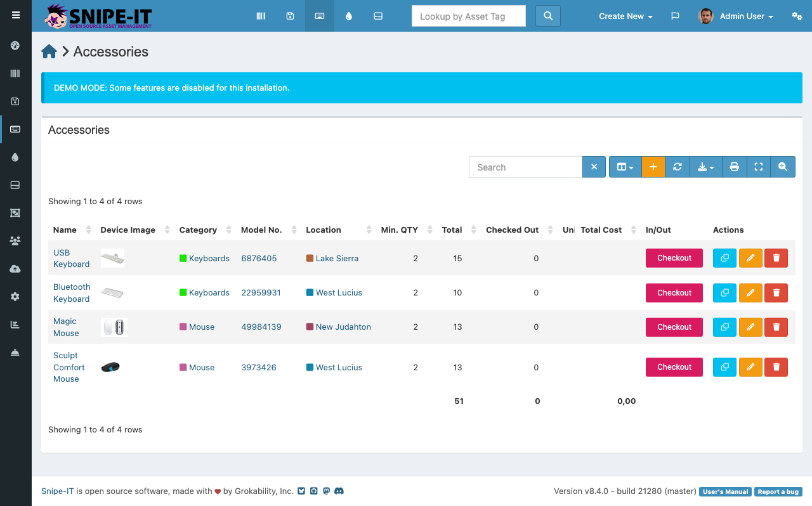Open Consumables from the top navbar droplet icon

349,16
